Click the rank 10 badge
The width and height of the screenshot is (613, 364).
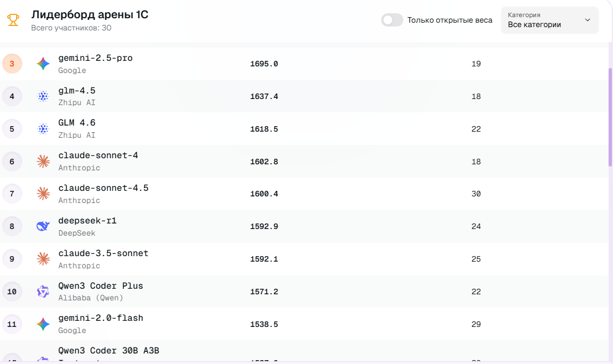12,292
